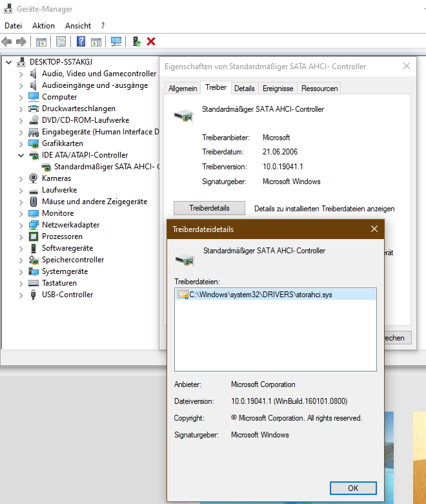
Task: Click the update driver toolbar icon
Action: click(137, 41)
